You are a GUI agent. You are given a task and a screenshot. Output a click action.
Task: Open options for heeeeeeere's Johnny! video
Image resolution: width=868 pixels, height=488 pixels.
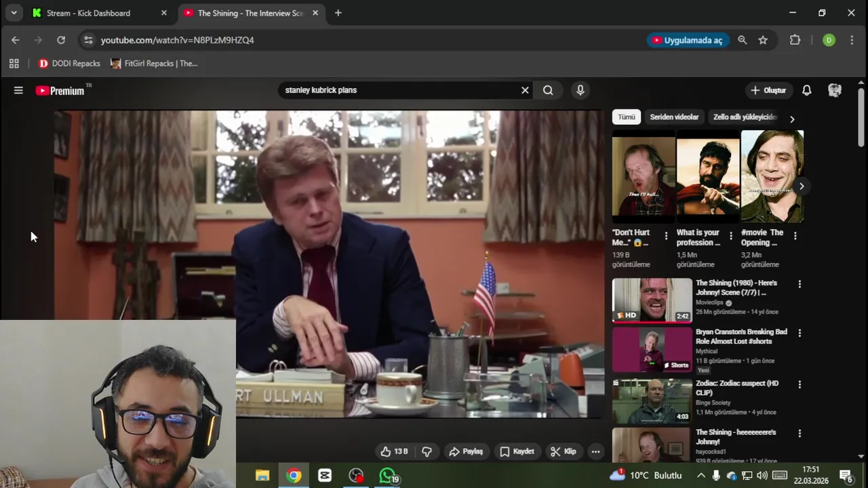800,433
